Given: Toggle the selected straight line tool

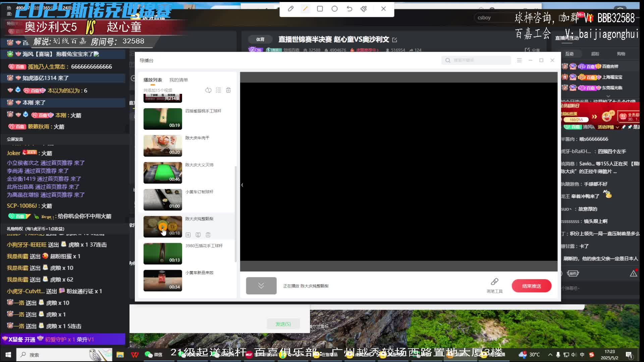Looking at the screenshot, I should 305,9.
